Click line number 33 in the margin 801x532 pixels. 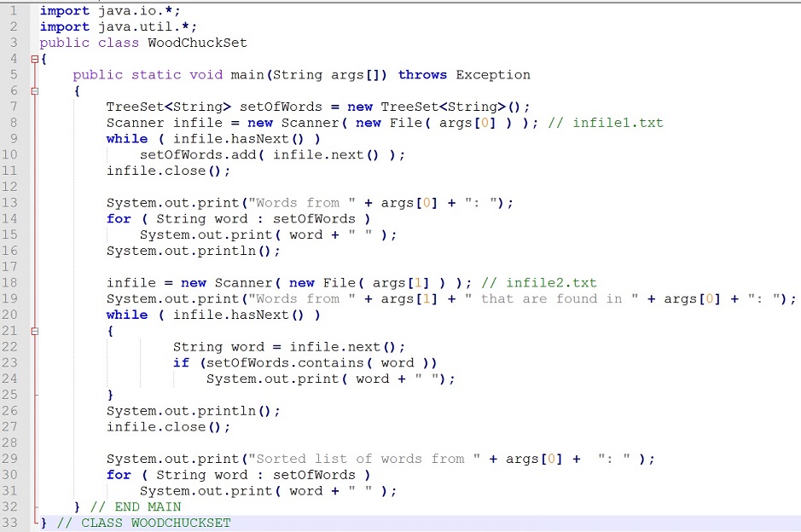[x=9, y=523]
